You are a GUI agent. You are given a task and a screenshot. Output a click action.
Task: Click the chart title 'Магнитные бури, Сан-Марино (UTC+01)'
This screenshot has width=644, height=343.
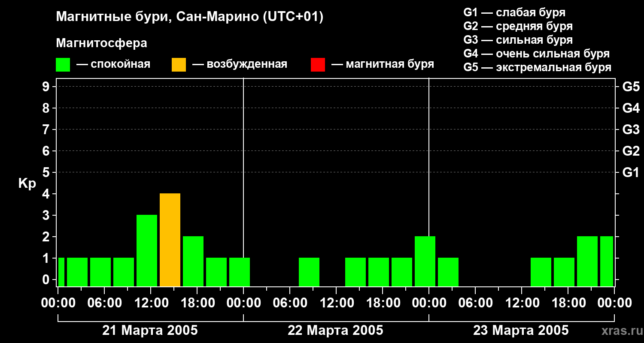pos(189,17)
